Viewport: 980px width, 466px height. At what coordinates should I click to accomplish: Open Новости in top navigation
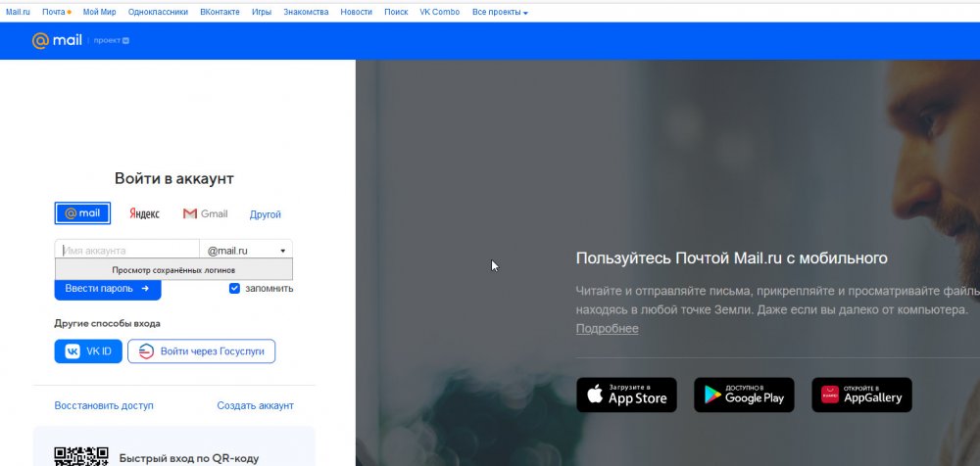click(x=356, y=12)
